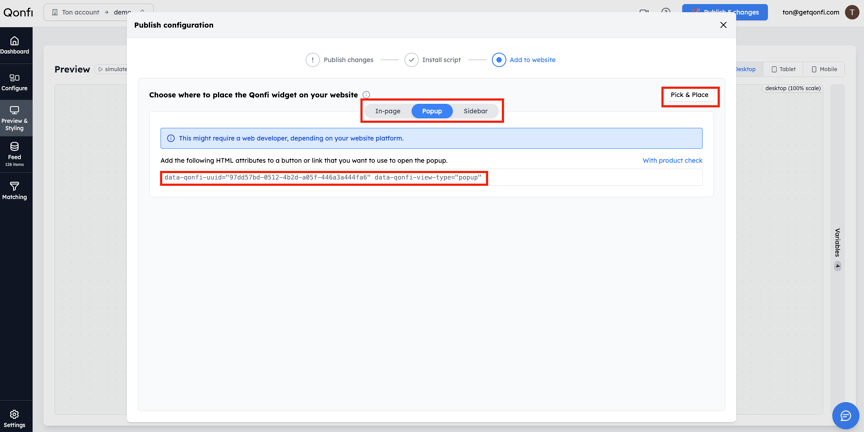Viewport: 864px width, 432px height.
Task: Open Settings at sidebar bottom
Action: click(16, 418)
